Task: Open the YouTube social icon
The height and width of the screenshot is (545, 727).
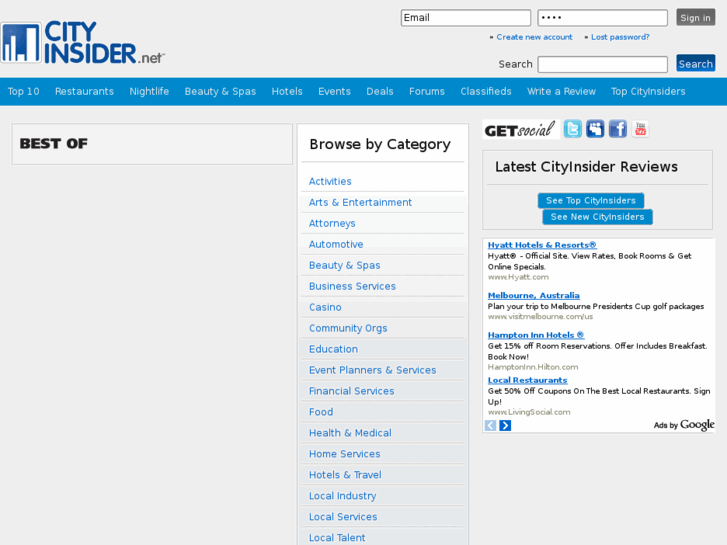Action: pyautogui.click(x=640, y=129)
